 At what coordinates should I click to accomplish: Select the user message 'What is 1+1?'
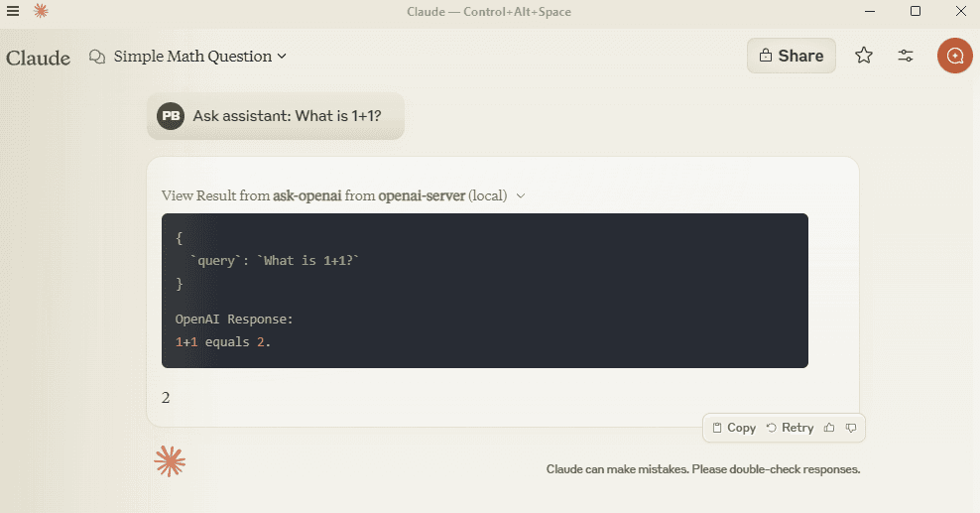pyautogui.click(x=287, y=116)
